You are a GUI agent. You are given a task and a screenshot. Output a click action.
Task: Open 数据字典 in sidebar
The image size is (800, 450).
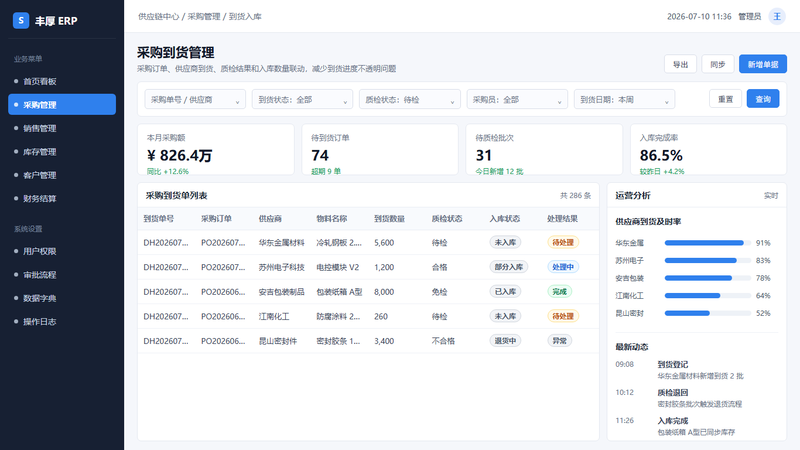pyautogui.click(x=62, y=298)
